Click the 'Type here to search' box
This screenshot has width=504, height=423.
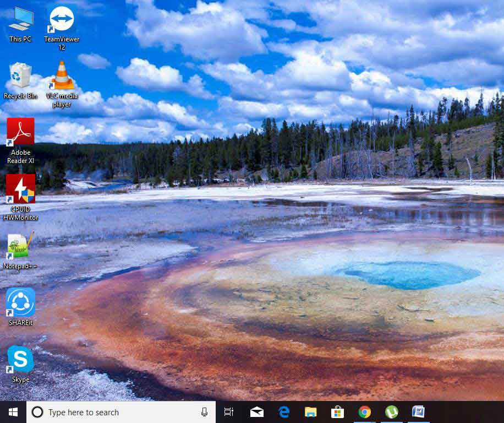(121, 412)
